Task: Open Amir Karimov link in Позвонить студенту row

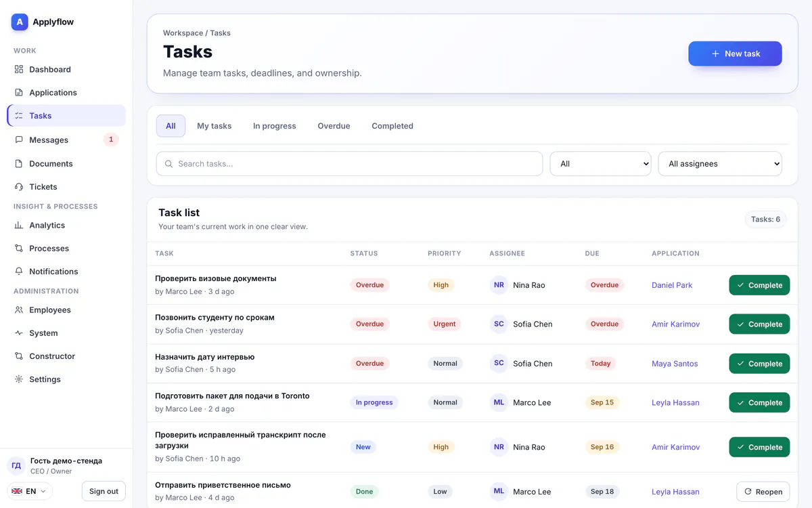Action: [x=676, y=324]
